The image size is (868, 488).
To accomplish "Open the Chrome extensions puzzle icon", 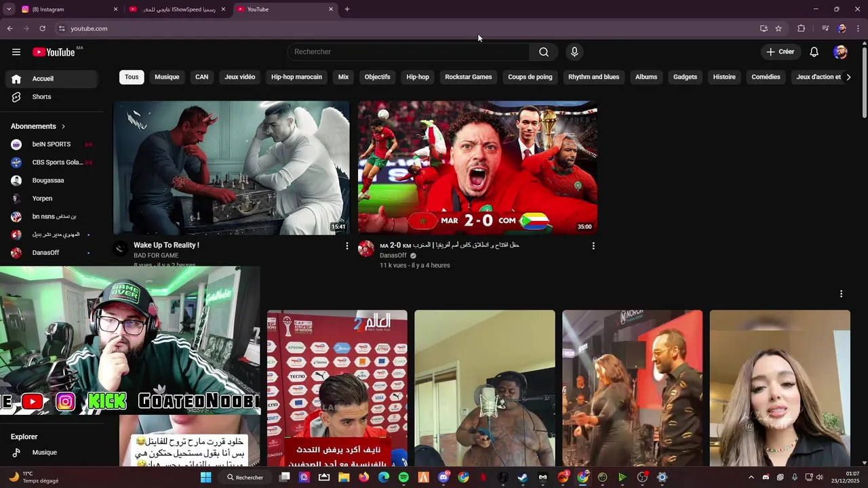I will point(802,28).
